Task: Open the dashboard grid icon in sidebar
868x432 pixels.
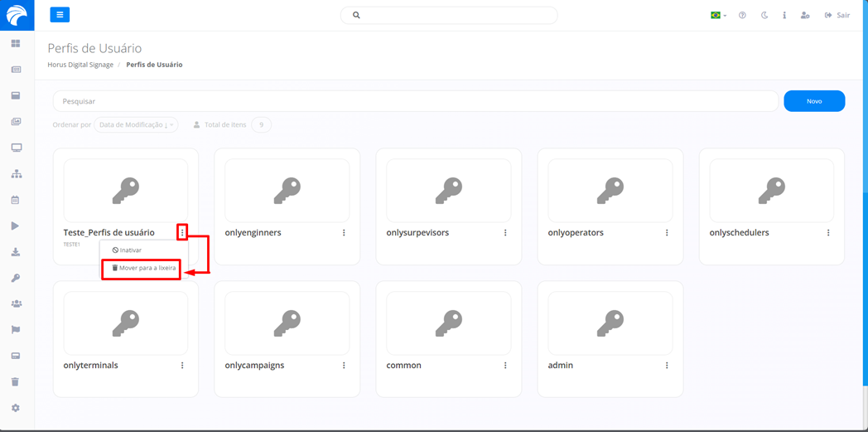Action: coord(16,43)
